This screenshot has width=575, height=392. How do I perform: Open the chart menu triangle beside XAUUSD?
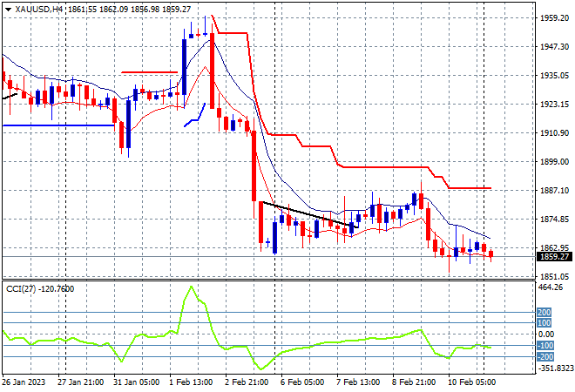9,10
